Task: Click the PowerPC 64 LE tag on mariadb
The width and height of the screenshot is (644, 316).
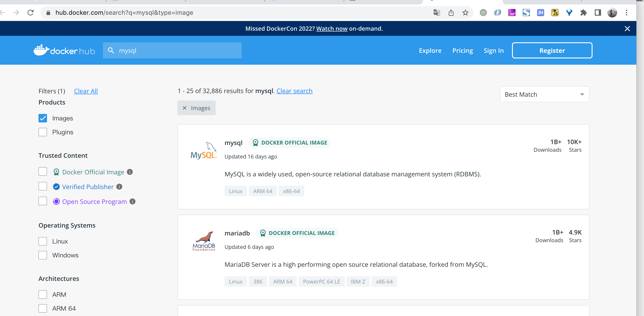Action: click(x=322, y=282)
